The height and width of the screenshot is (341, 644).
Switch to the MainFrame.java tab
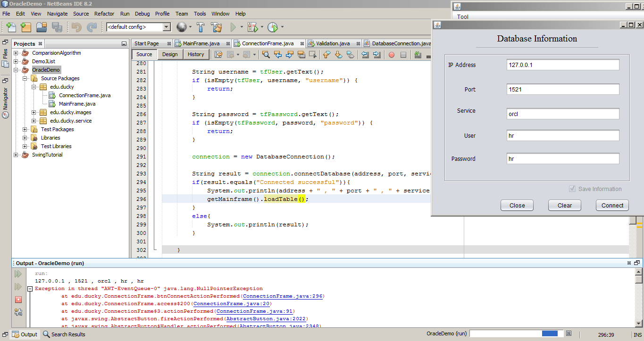click(201, 43)
